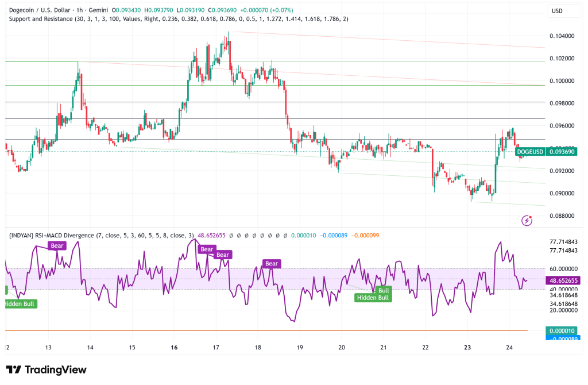Click the date 23 on the time axis
This screenshot has height=385, width=588.
click(467, 348)
